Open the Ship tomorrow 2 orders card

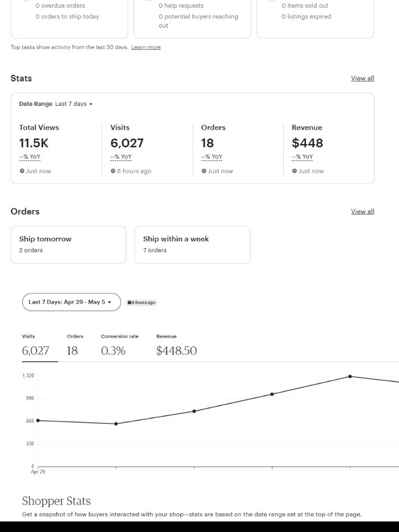coord(69,244)
